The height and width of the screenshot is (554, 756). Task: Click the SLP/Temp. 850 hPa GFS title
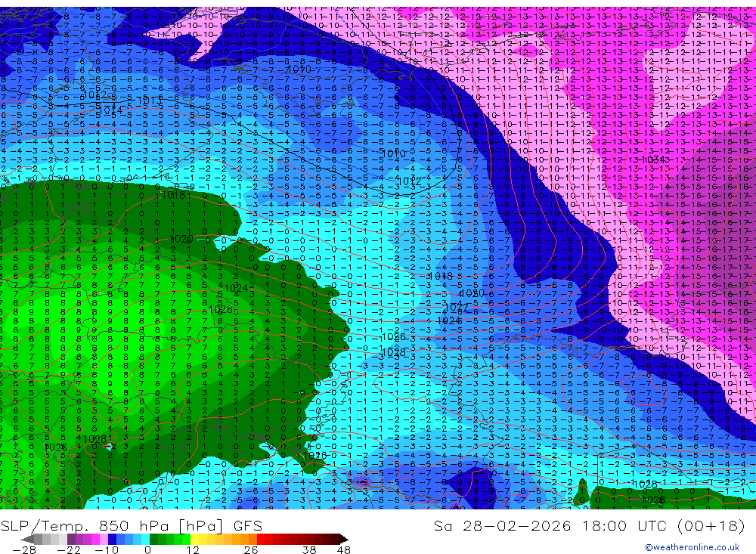131,525
